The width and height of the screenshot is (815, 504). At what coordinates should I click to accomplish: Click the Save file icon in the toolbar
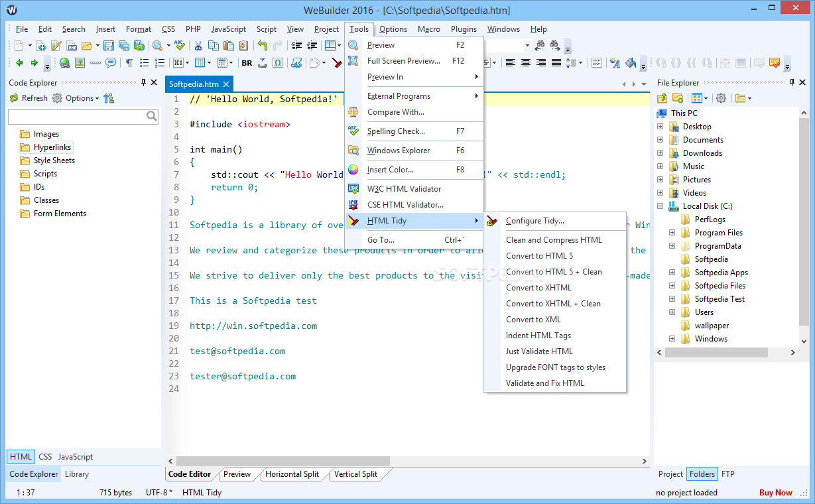click(x=107, y=46)
